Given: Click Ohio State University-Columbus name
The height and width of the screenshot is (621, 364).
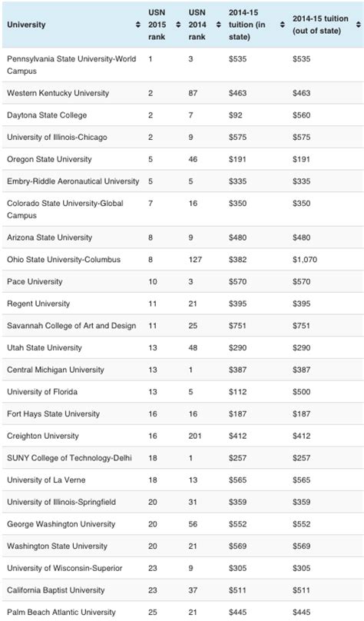Looking at the screenshot, I should point(64,260).
